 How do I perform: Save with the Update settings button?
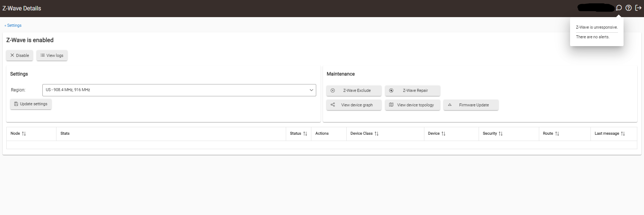(31, 104)
